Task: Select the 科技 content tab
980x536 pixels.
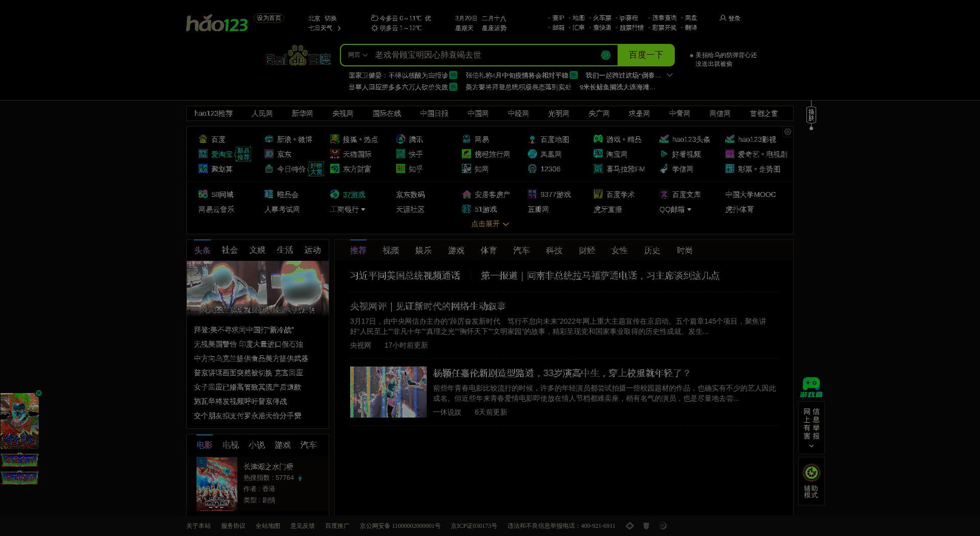Action: point(554,250)
